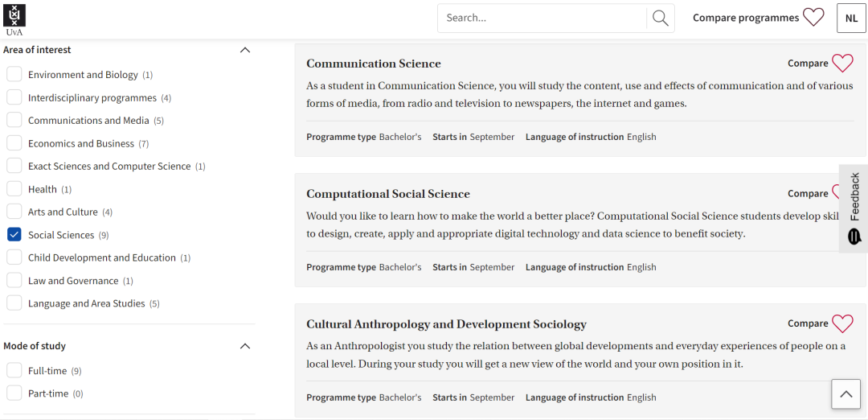Open the Feedback side tab
868x420 pixels.
tap(854, 208)
